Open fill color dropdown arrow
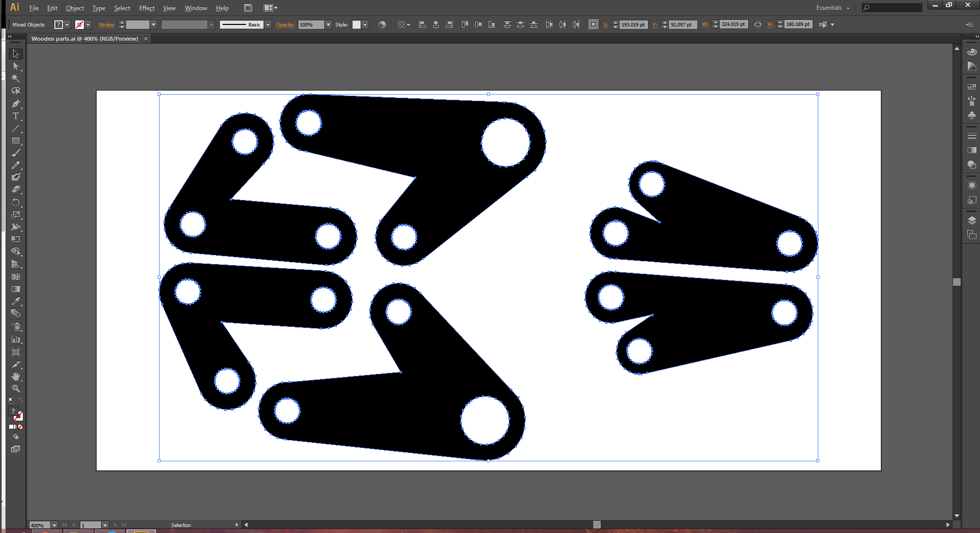980x533 pixels. [67, 24]
